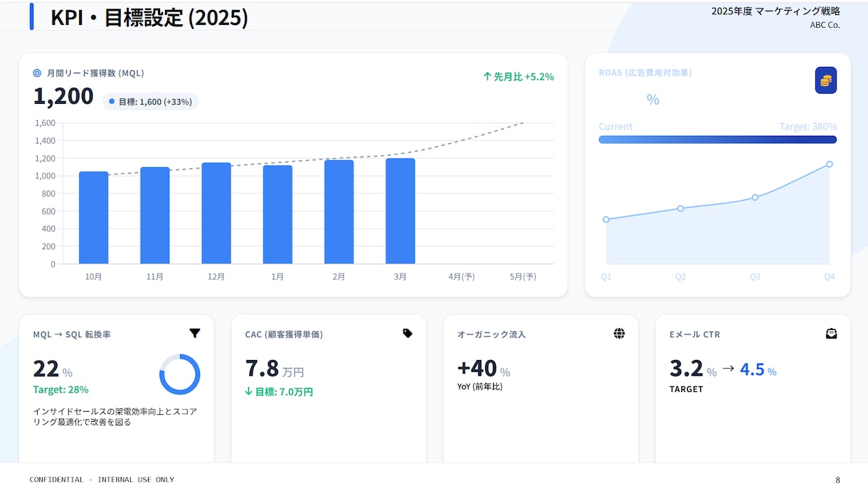Screen dimensions: 868x493
Task: Click the Q3 data point on ROAS line
Action: [x=755, y=197]
